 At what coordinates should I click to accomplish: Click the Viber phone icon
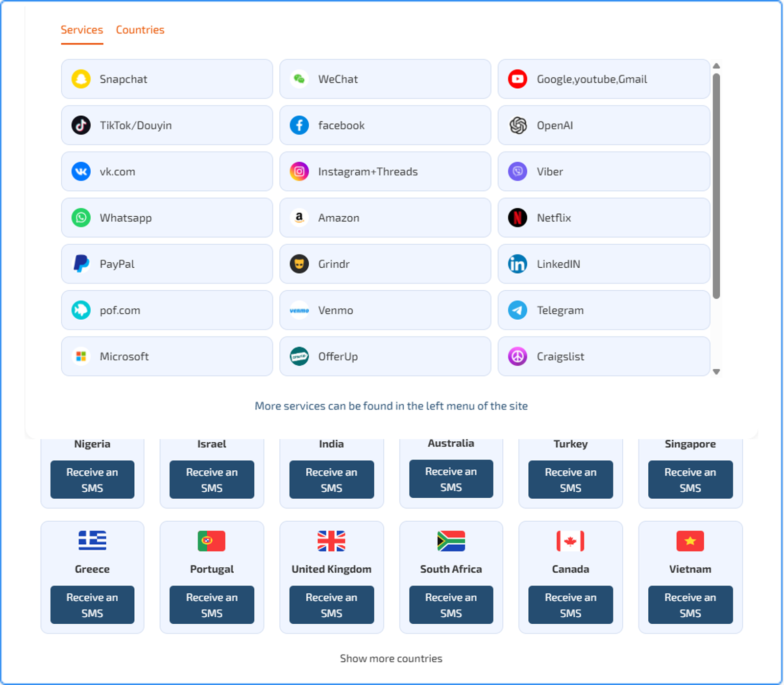tap(517, 172)
